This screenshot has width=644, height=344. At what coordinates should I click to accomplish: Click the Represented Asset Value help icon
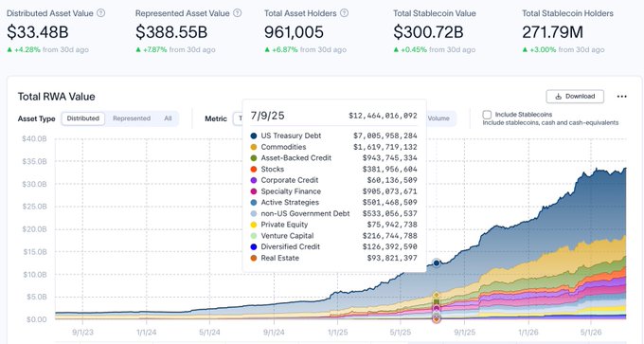click(x=238, y=13)
